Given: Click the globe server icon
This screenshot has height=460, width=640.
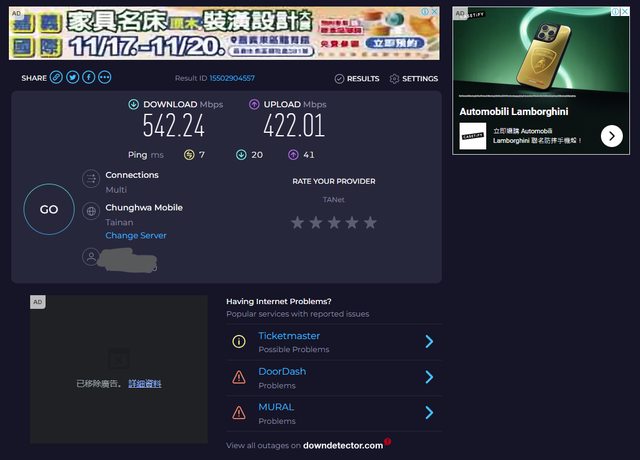Looking at the screenshot, I should coord(91,212).
